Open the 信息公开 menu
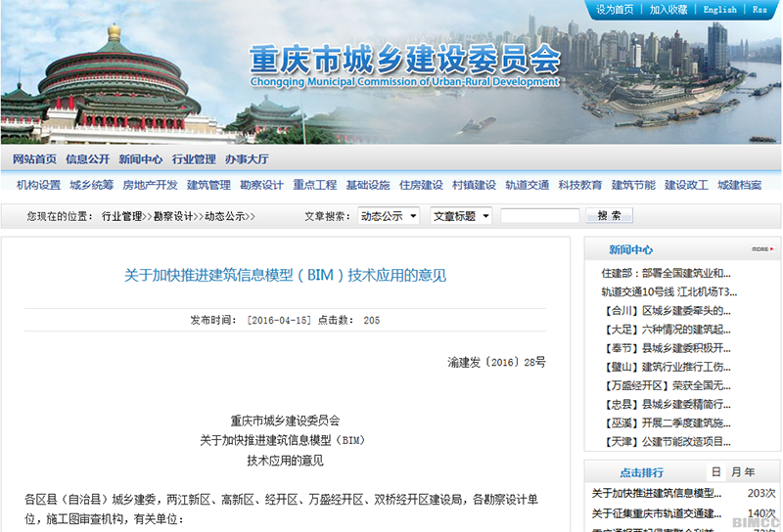The width and height of the screenshot is (783, 532). [87, 159]
